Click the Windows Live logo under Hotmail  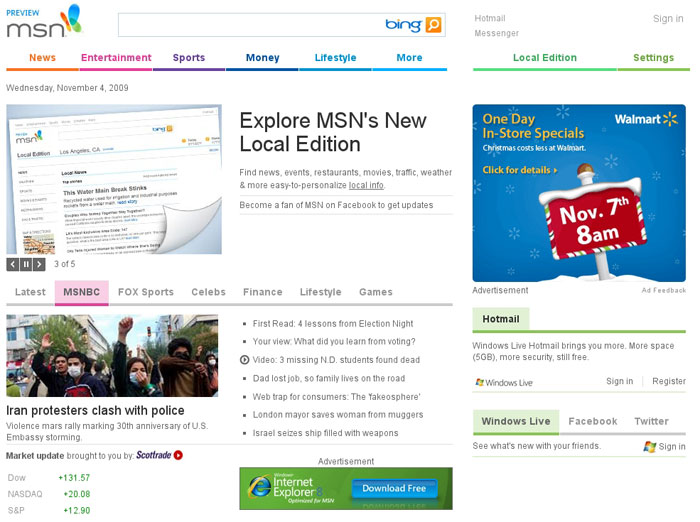504,383
